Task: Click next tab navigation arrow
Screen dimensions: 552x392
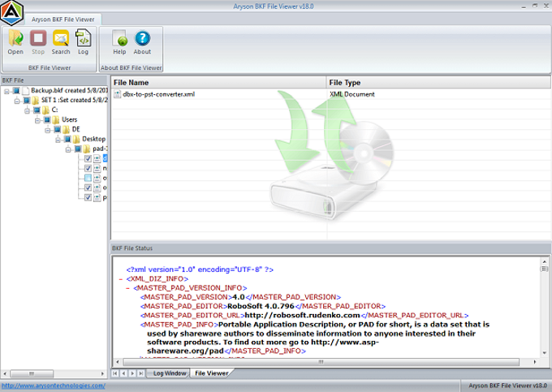Action: tap(132, 373)
